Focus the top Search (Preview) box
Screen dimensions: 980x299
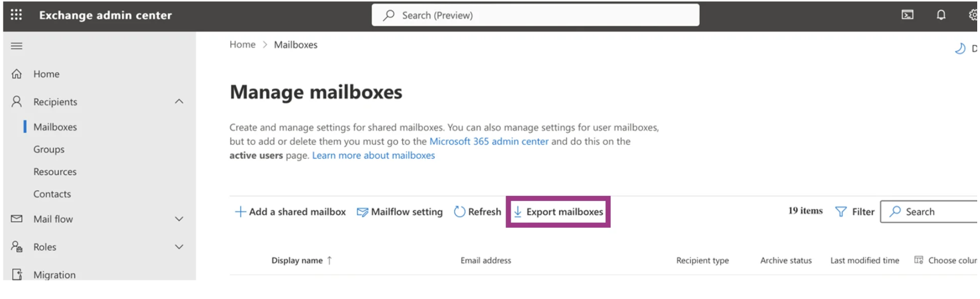click(535, 15)
